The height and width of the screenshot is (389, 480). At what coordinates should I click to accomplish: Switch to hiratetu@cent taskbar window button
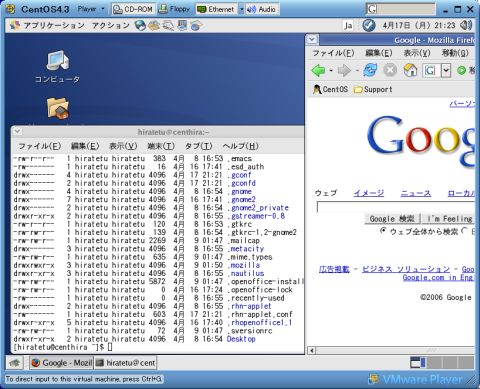(x=125, y=363)
